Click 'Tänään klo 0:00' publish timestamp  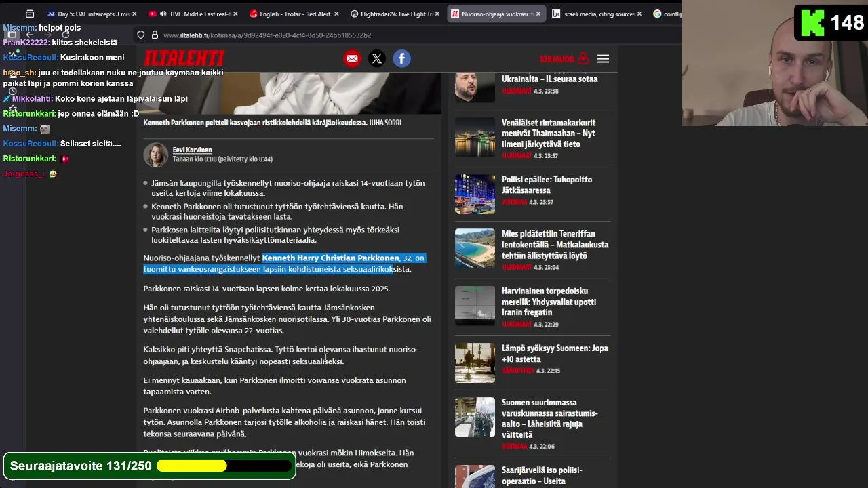click(x=194, y=159)
